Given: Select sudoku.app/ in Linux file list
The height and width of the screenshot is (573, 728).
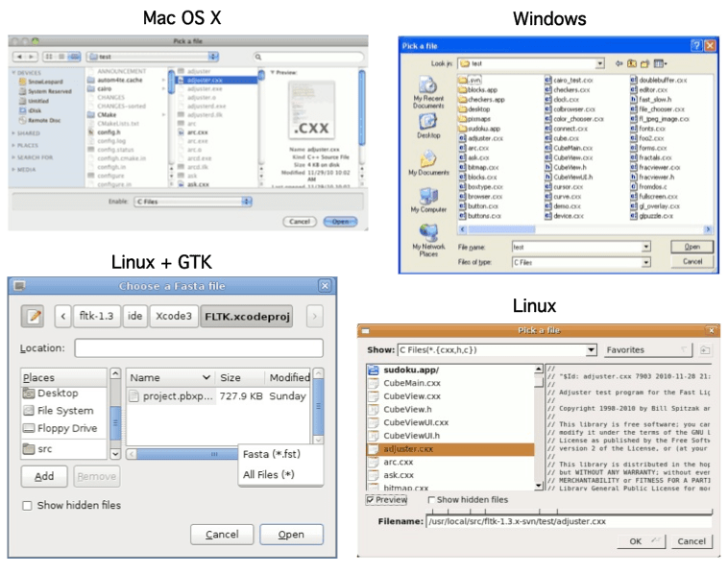Looking at the screenshot, I should (450, 370).
